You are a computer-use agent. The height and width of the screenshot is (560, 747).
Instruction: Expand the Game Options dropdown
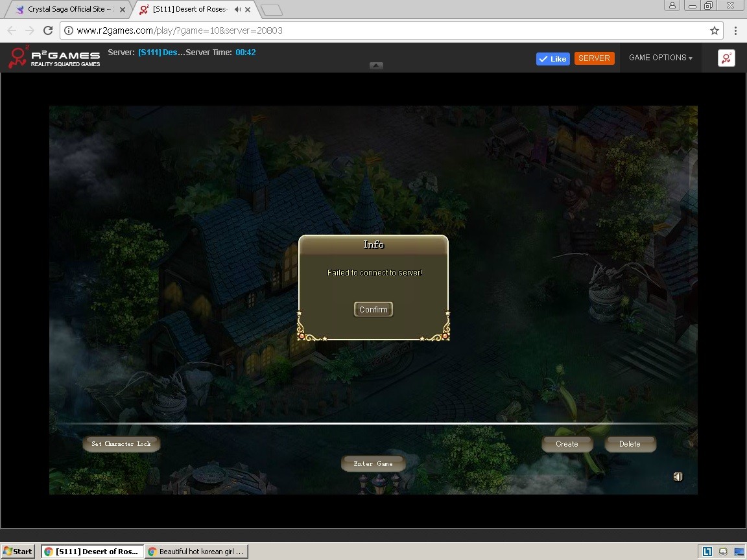tap(660, 58)
